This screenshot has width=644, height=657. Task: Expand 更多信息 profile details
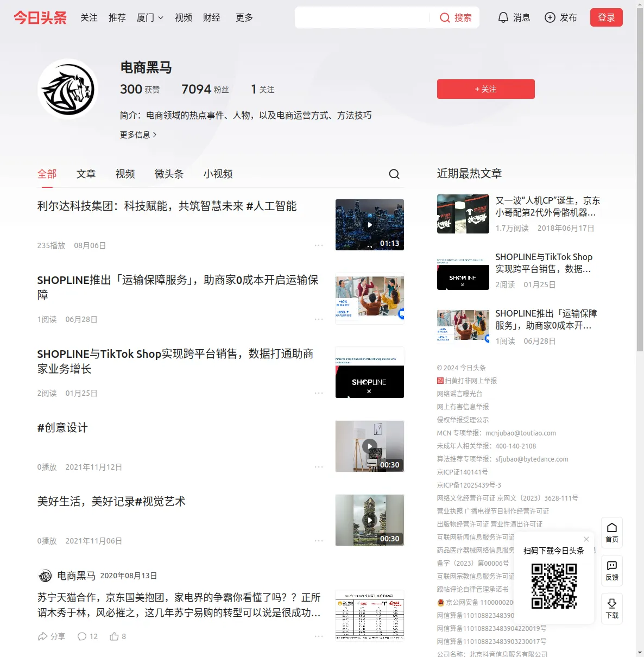coord(138,135)
